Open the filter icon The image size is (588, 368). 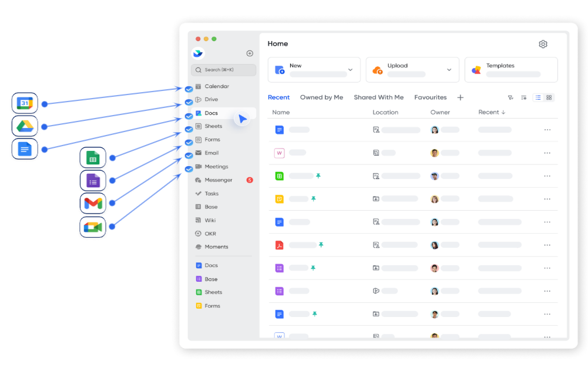point(510,97)
